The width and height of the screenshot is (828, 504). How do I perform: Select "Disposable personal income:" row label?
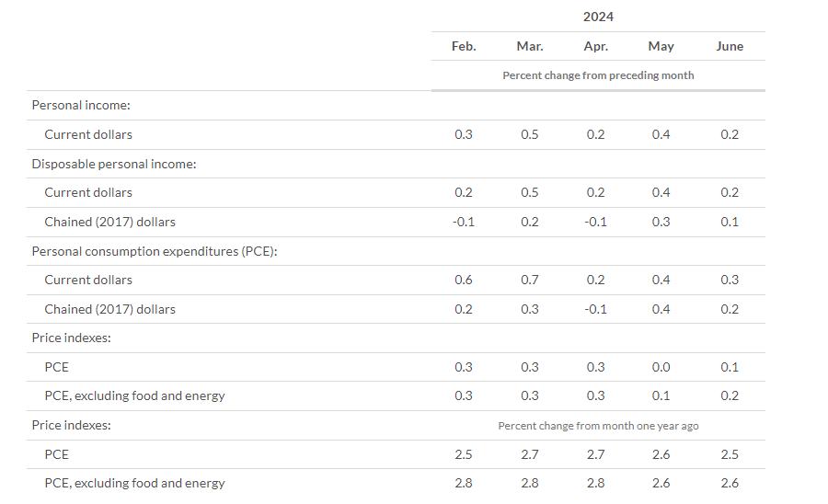click(x=114, y=164)
